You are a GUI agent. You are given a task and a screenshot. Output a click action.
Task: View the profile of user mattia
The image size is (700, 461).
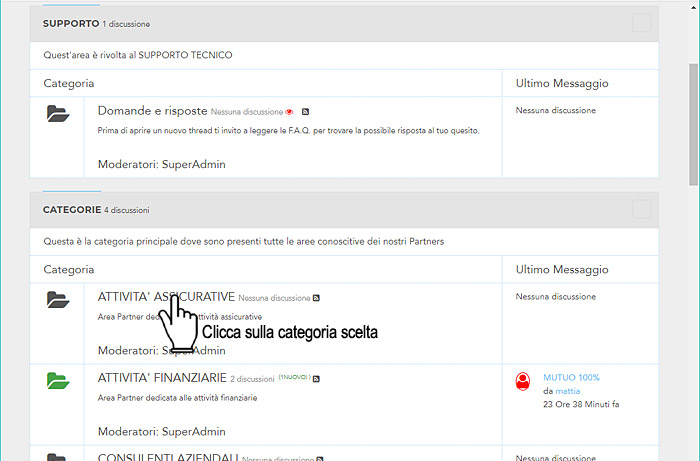click(567, 391)
